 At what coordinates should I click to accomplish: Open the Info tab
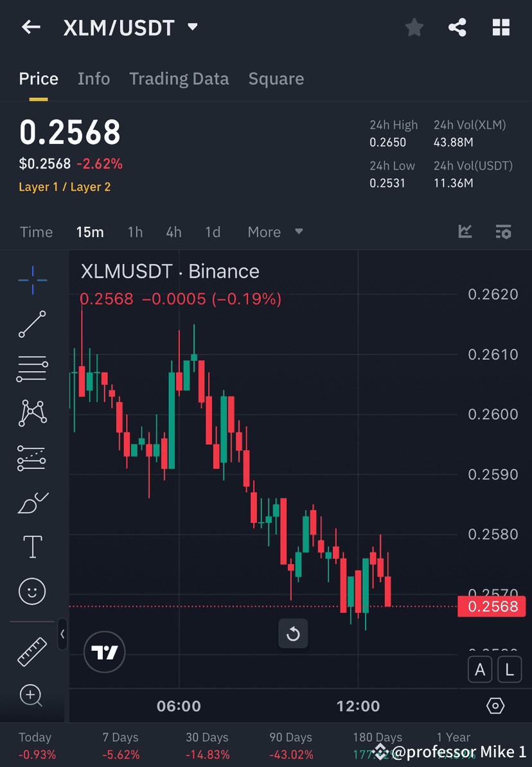pos(94,78)
